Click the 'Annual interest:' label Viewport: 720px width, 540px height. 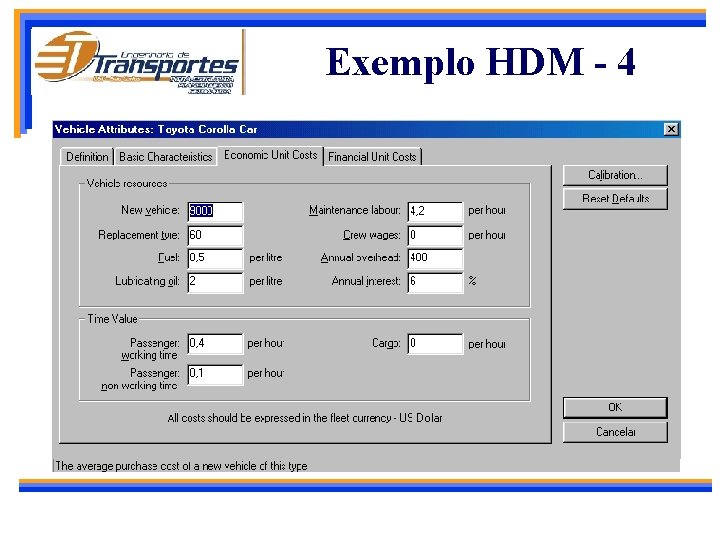pos(366,281)
